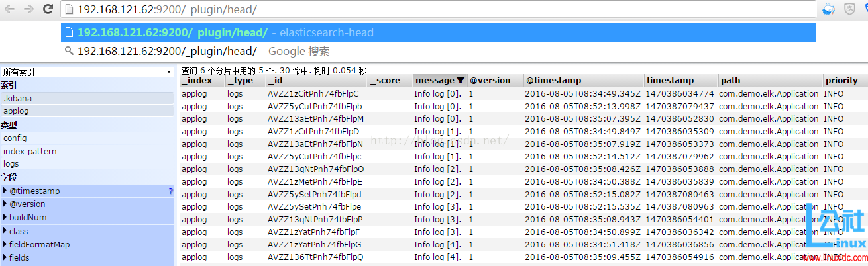Image resolution: width=868 pixels, height=266 pixels.
Task: Sort by the @timestamp column header
Action: tap(553, 80)
